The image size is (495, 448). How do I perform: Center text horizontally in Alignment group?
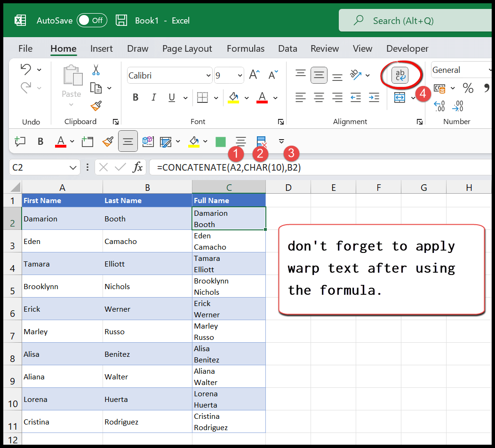[x=319, y=97]
